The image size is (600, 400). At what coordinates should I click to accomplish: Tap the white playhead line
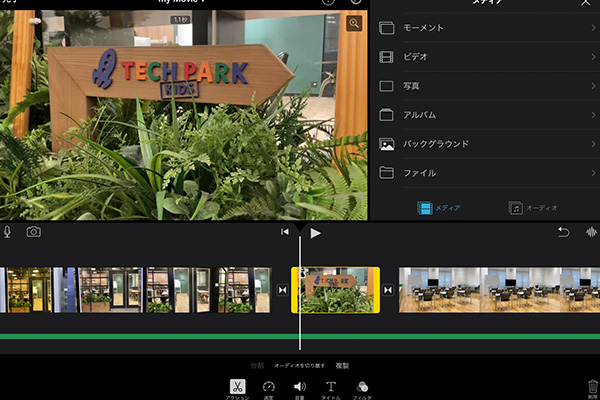coord(300,293)
